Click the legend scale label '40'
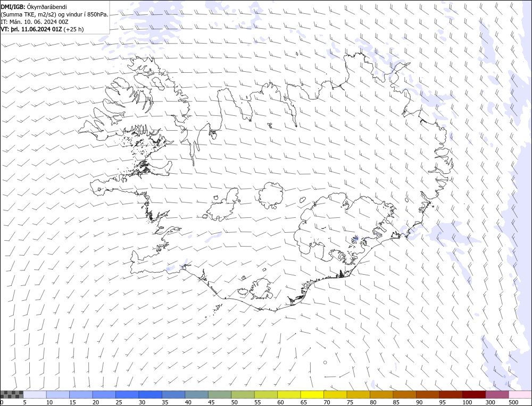The height and width of the screenshot is (406, 532). 188,402
